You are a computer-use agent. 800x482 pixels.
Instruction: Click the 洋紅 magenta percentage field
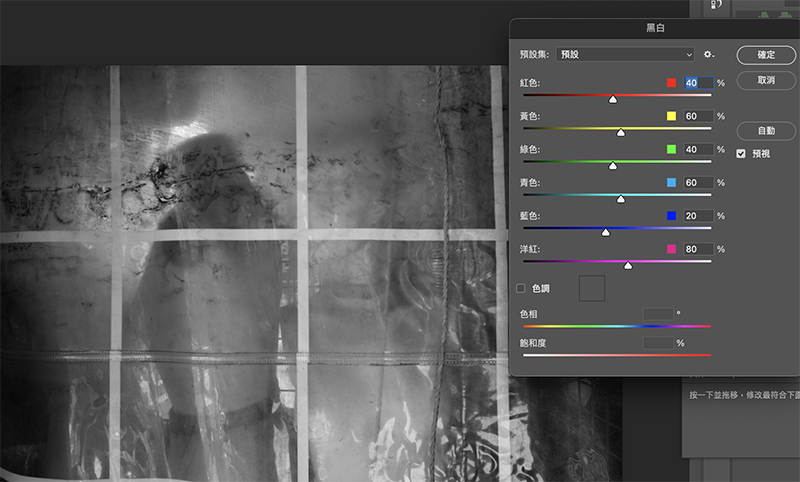click(697, 248)
